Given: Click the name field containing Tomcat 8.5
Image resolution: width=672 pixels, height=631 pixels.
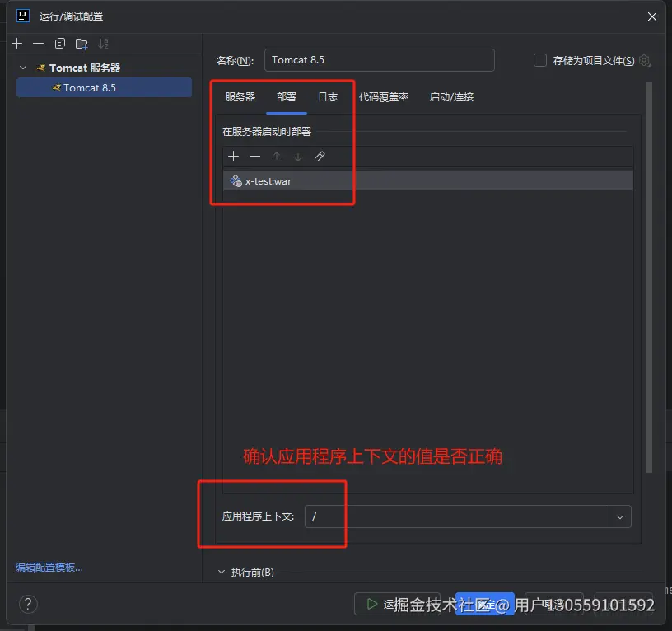Looking at the screenshot, I should (x=380, y=60).
